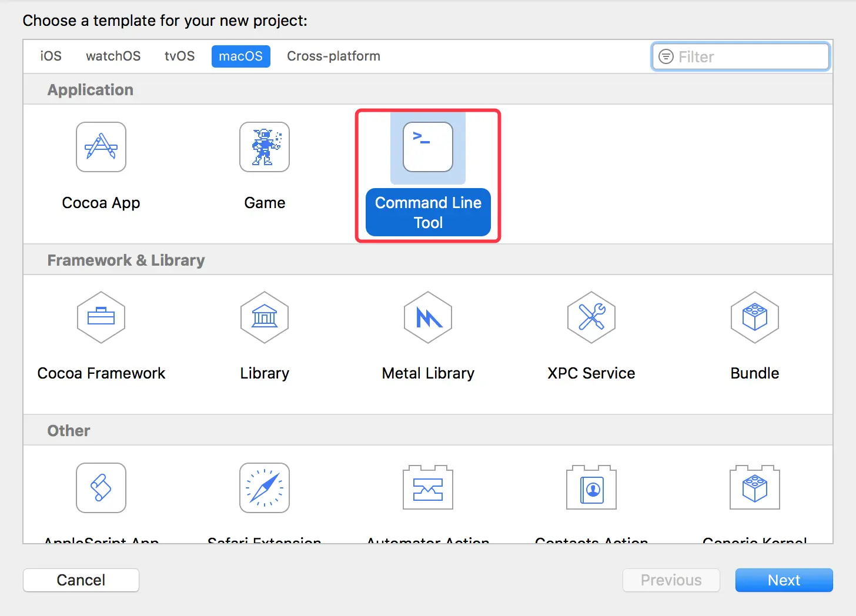Click the Previous button
The image size is (856, 616).
[671, 580]
